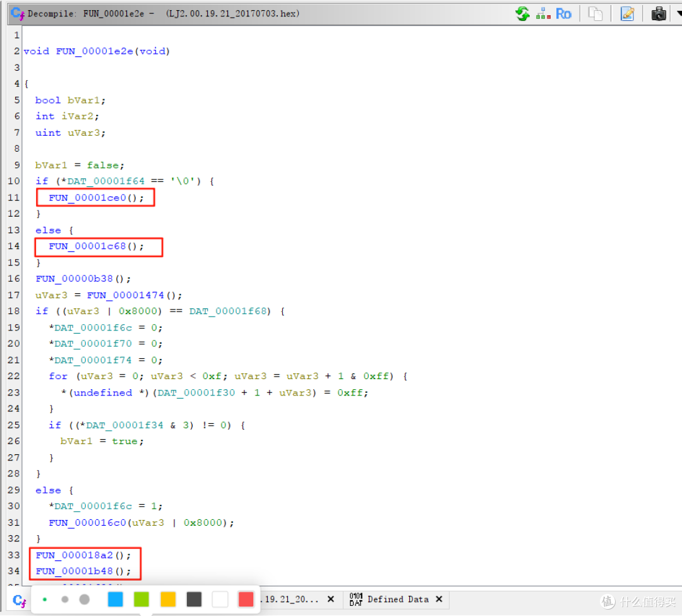Pick the white color swatch
The height and width of the screenshot is (616, 682).
click(x=220, y=600)
